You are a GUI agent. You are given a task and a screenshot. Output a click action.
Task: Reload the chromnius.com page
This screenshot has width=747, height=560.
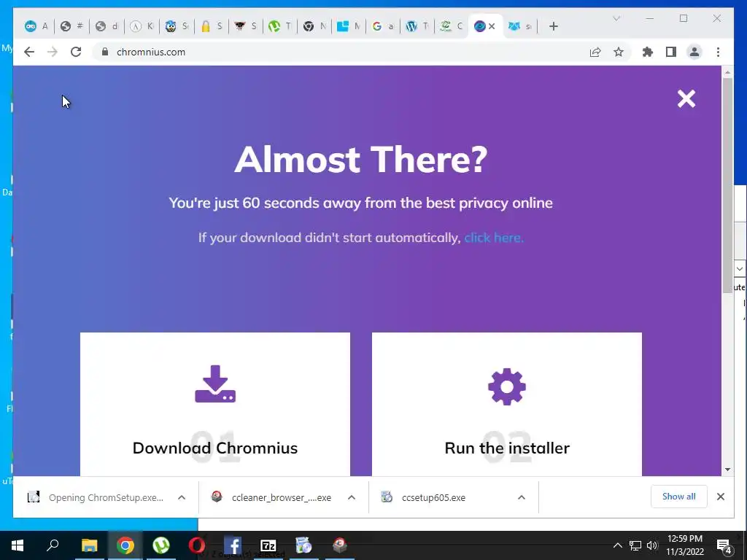coord(76,52)
